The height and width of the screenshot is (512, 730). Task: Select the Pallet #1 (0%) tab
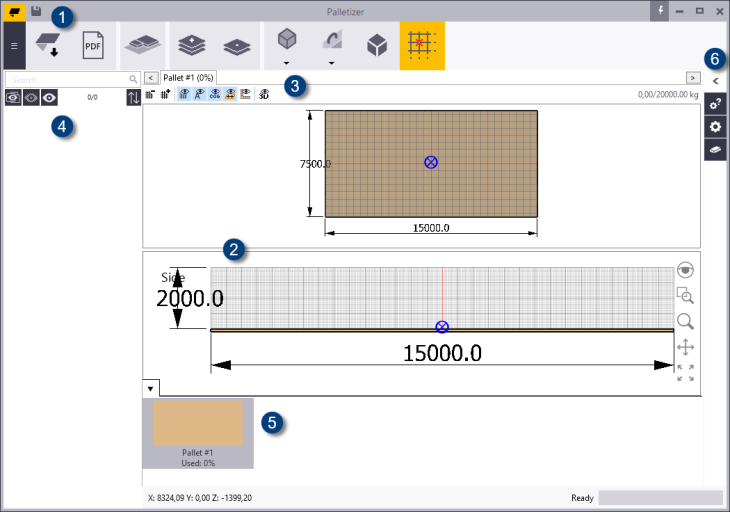click(x=188, y=78)
